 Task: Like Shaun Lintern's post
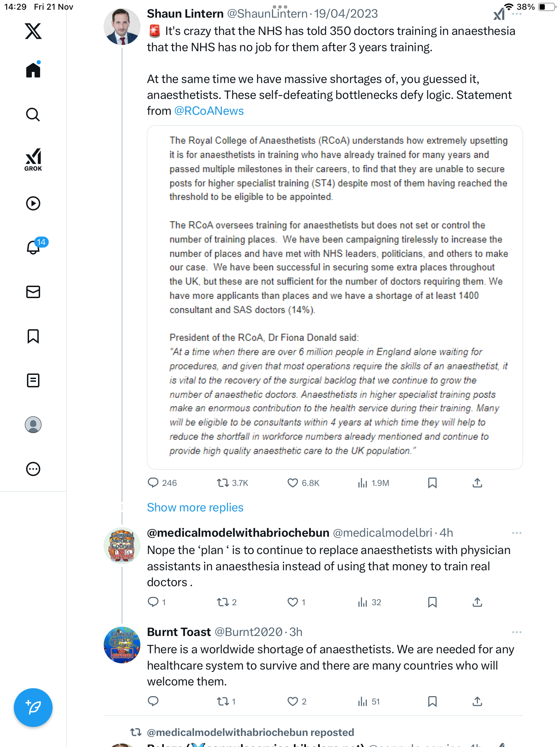click(292, 483)
